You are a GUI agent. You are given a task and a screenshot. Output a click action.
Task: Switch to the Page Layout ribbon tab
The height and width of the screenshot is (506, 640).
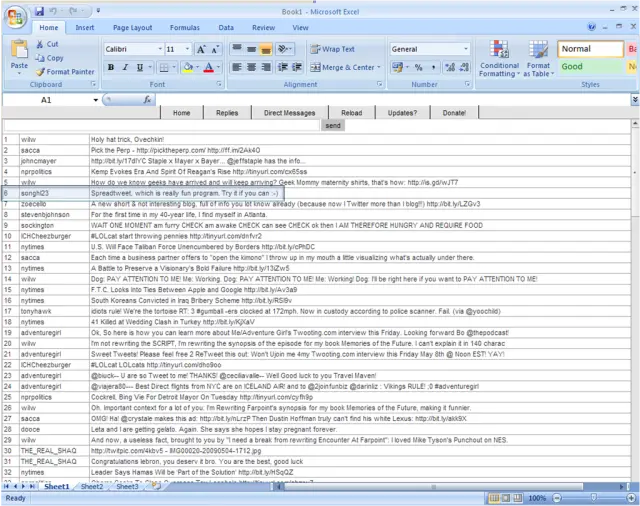[132, 28]
